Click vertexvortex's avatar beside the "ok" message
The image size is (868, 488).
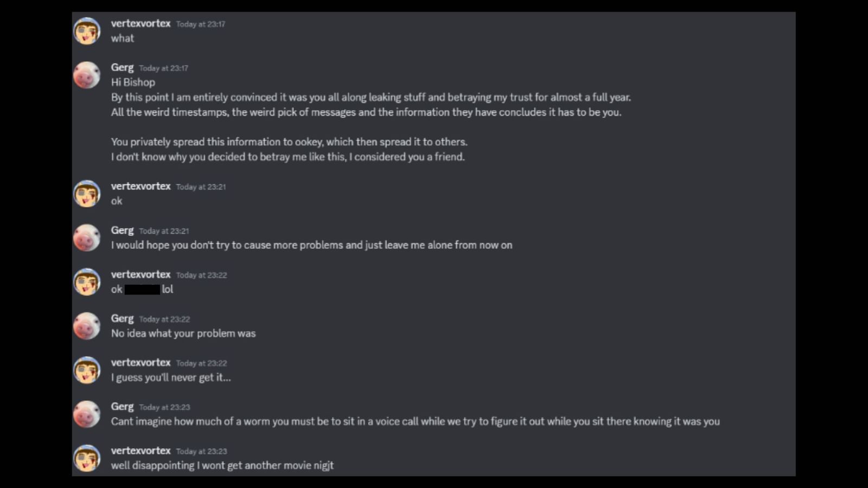86,193
